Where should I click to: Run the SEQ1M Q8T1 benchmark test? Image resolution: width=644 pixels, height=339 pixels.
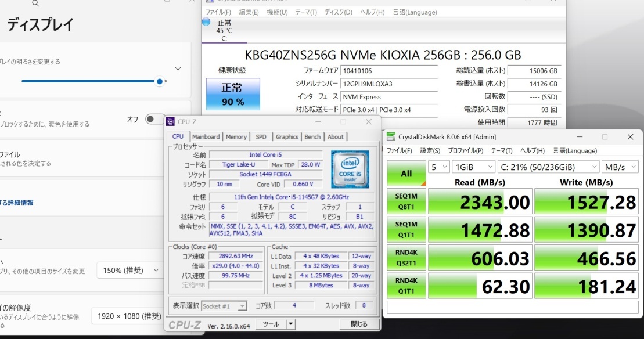tap(405, 201)
